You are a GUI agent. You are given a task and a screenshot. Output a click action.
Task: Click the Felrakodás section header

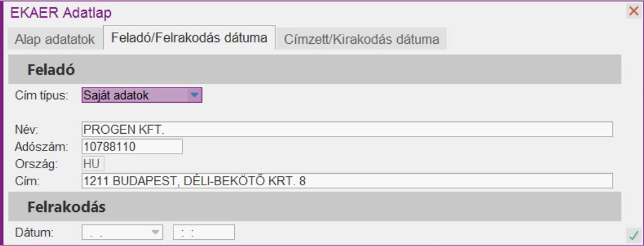pos(67,207)
